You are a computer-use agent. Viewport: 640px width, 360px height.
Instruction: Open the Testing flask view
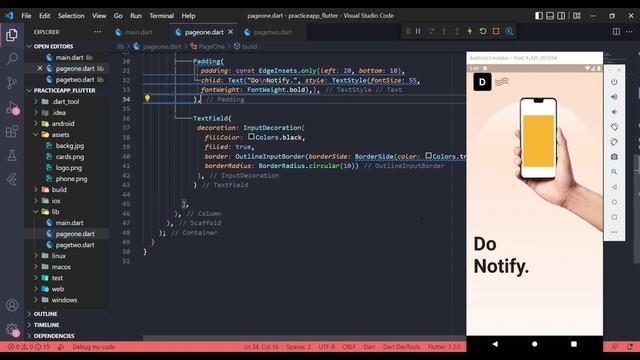pos(12,155)
